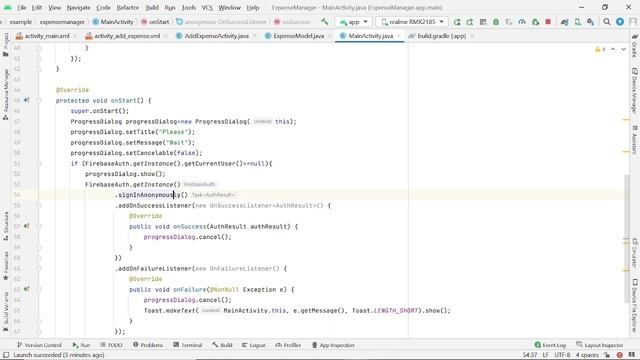The width and height of the screenshot is (640, 360).
Task: Open the Project tool window
Action: [x=6, y=45]
